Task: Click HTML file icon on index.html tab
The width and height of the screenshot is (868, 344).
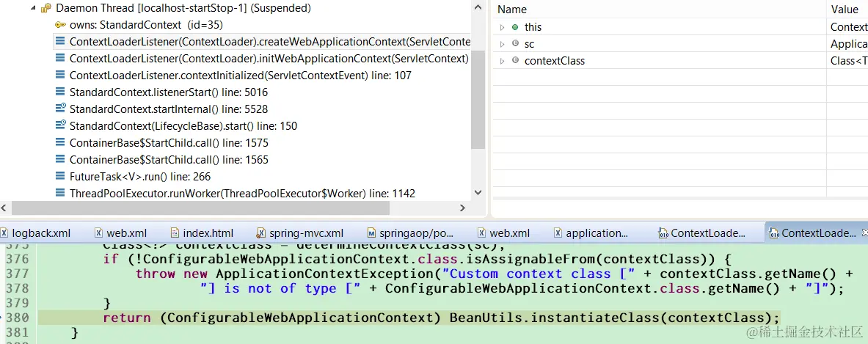Action: coord(175,233)
